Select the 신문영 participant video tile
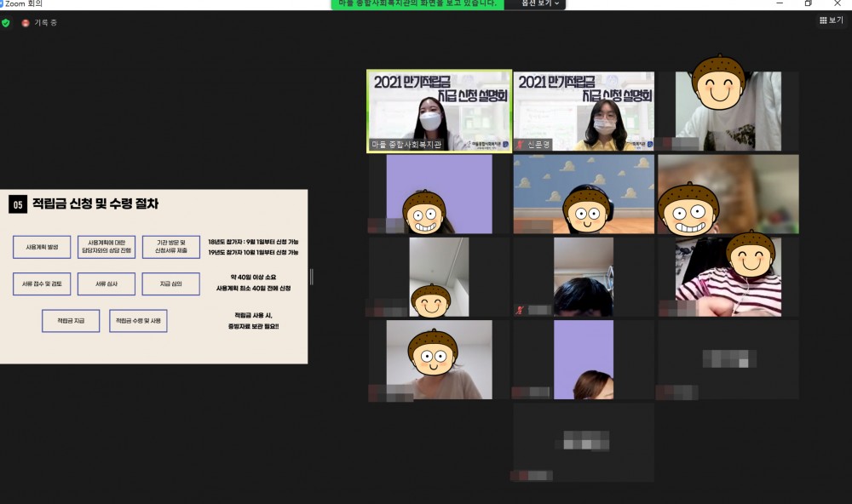Viewport: 852px width, 504px height. coord(584,111)
